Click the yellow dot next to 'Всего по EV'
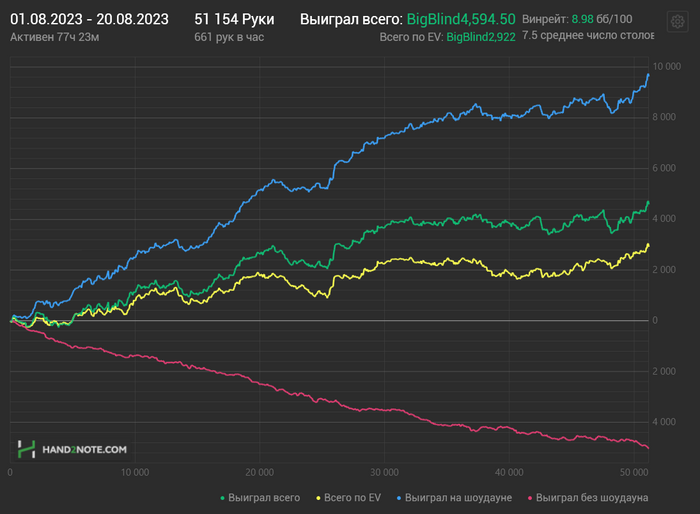The width and height of the screenshot is (700, 514). click(318, 498)
